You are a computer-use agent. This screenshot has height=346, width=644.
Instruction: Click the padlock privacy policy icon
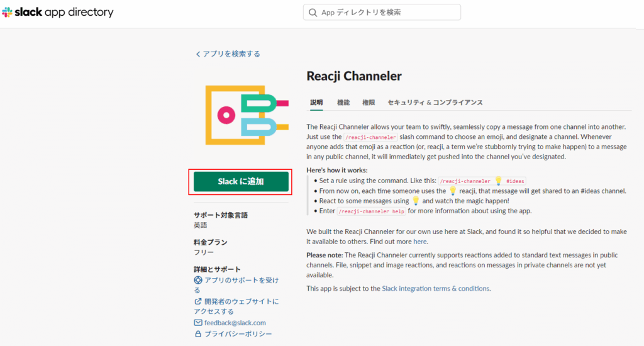point(198,334)
